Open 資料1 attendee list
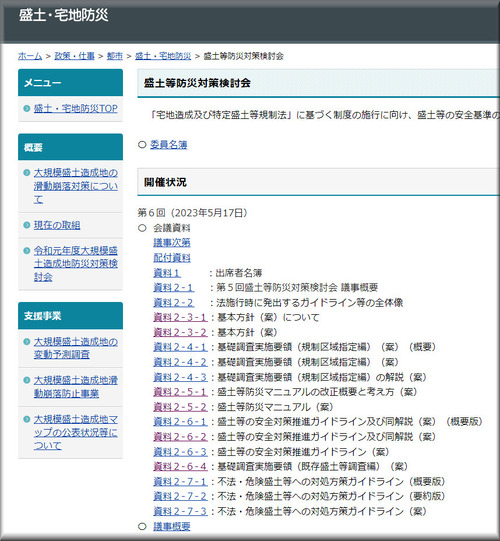 coord(167,273)
